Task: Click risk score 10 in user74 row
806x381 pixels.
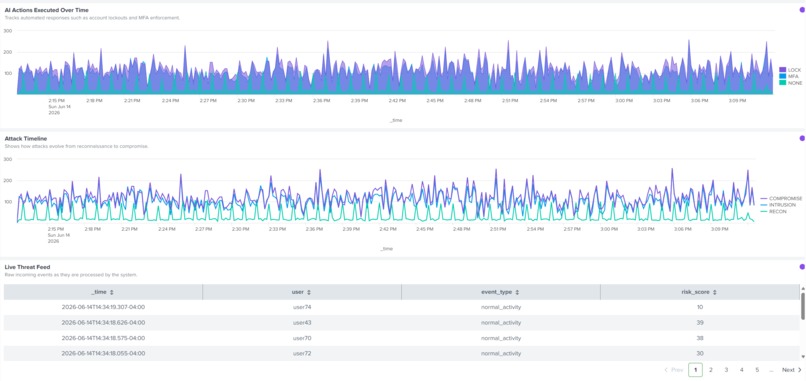Action: click(700, 307)
